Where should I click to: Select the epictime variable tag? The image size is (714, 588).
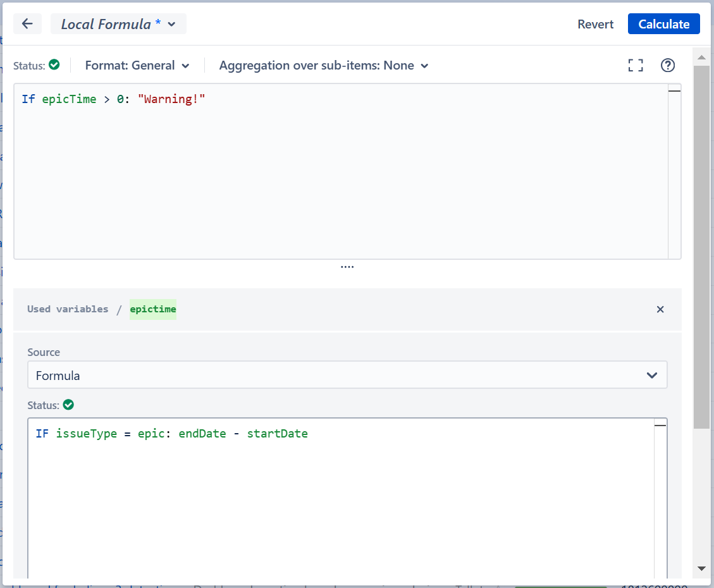click(x=153, y=309)
